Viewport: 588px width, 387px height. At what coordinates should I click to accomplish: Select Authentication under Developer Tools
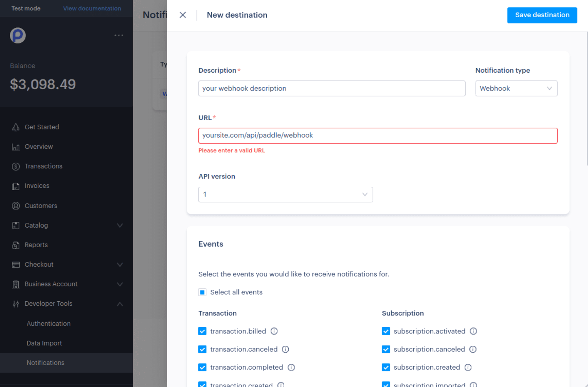[49, 323]
